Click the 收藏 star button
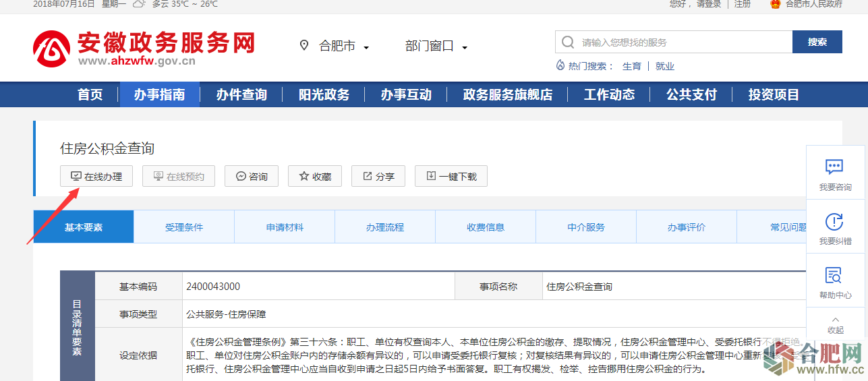This screenshot has width=868, height=381. pyautogui.click(x=315, y=176)
